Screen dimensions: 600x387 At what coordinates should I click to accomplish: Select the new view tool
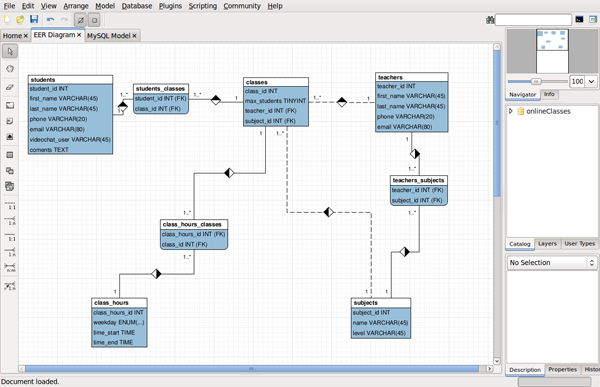10,171
